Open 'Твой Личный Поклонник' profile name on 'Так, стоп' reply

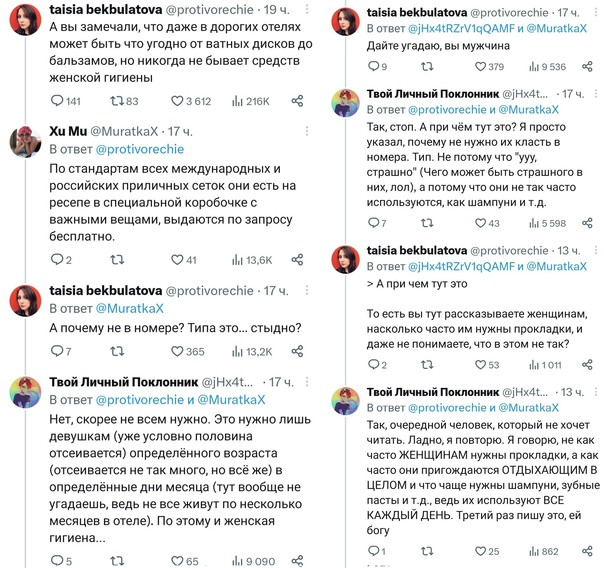tap(433, 94)
